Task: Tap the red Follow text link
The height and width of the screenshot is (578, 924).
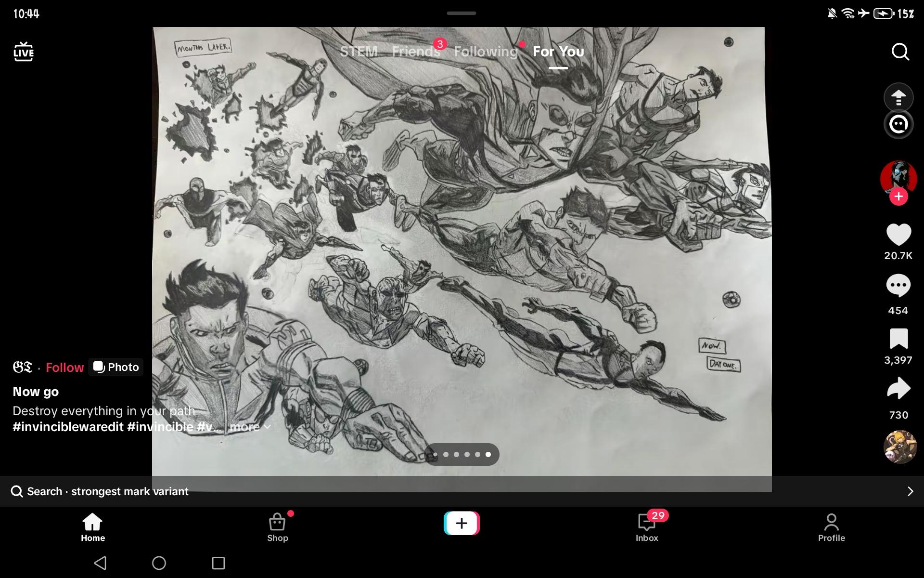Action: [x=64, y=368]
